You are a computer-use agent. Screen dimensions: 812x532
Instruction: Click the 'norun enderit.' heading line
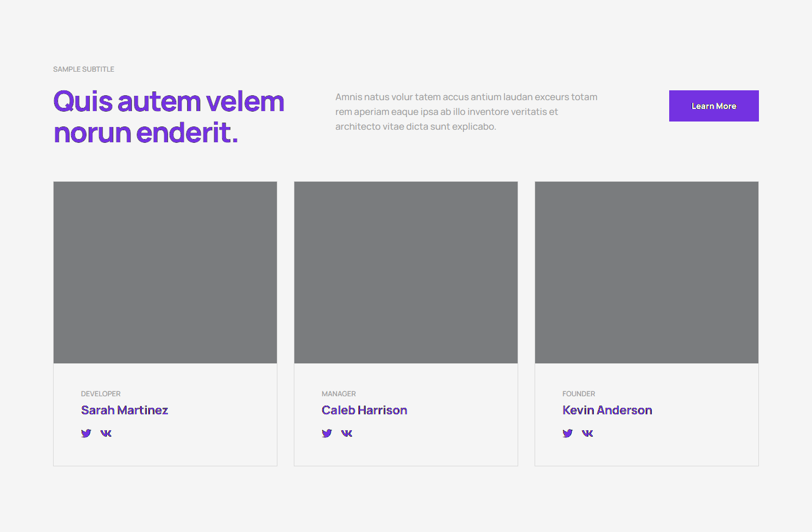(146, 133)
